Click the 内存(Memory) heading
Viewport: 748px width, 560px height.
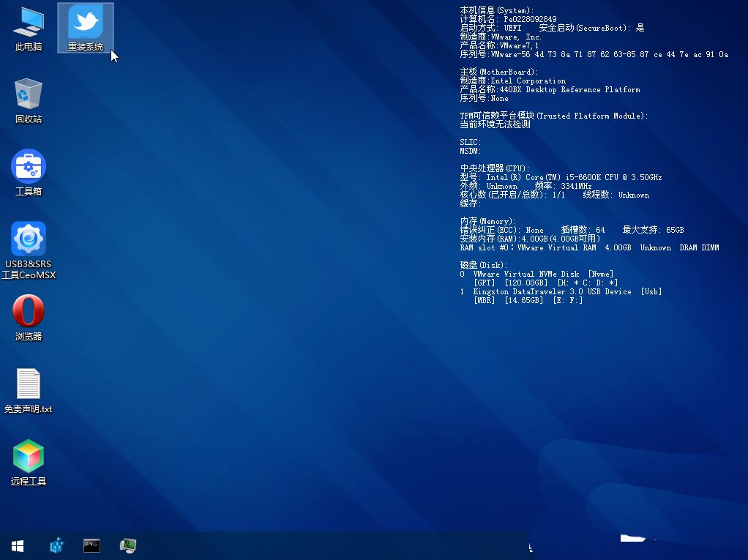point(488,221)
